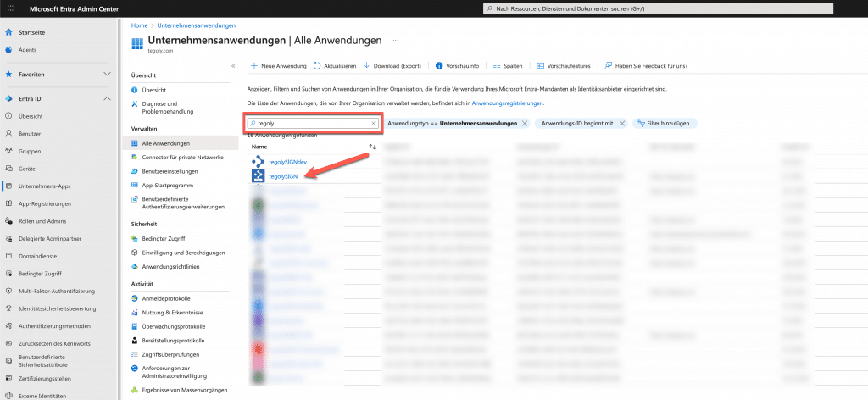Select Bedingter Zugriff under Sicherheit
The image size is (868, 400).
[164, 238]
